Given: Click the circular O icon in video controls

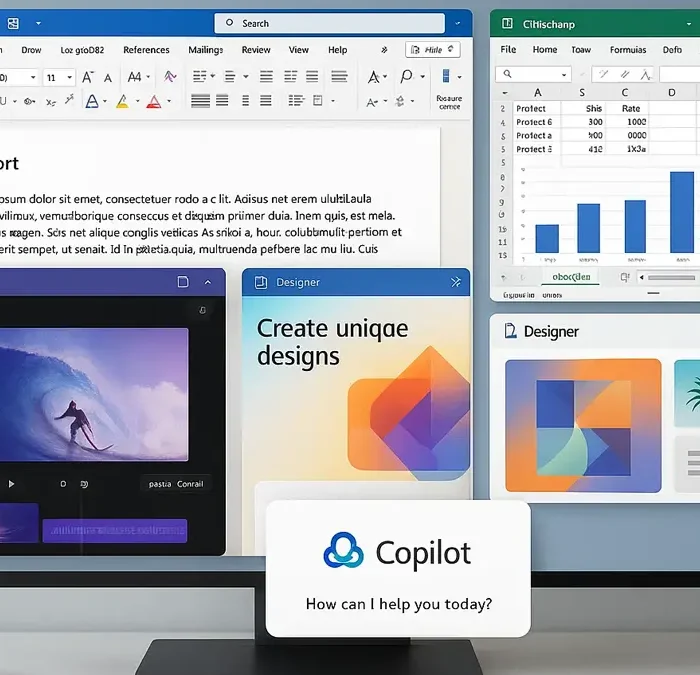Looking at the screenshot, I should pos(63,484).
